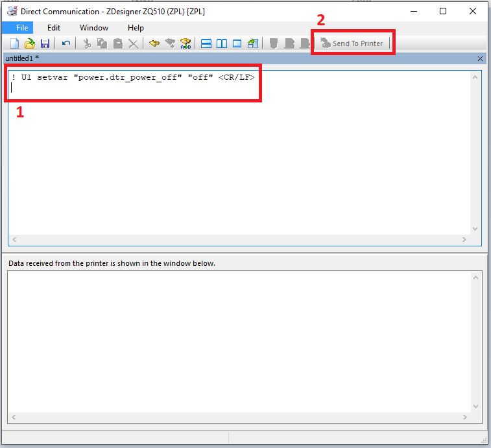Screen dimensions: 491x448
Task: Create a new document from the toolbar
Action: (x=14, y=43)
